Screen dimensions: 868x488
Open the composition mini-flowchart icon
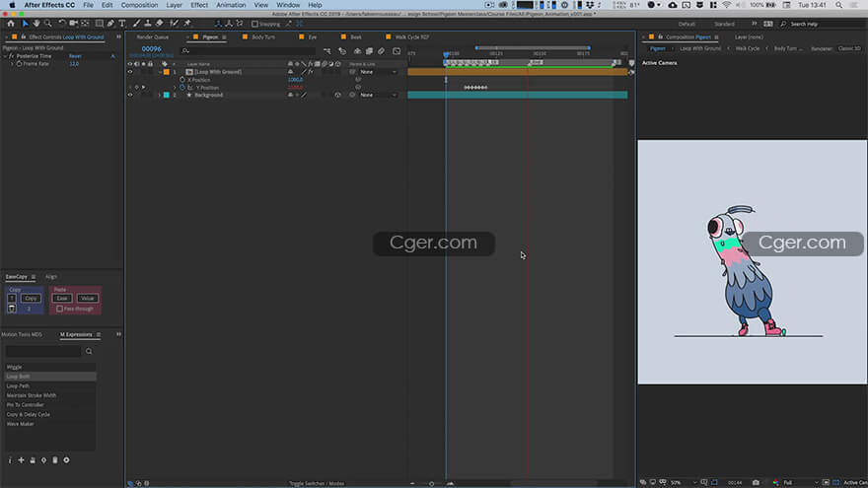(327, 51)
